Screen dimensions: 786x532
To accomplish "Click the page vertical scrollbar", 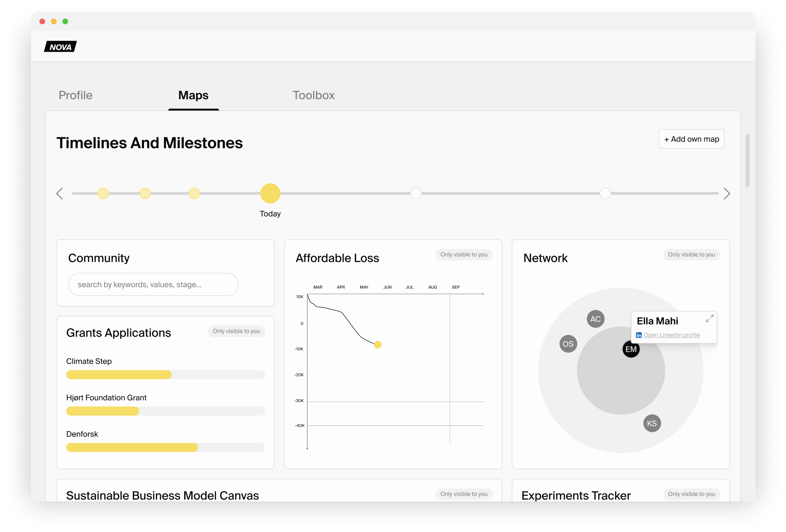I will pos(747,160).
